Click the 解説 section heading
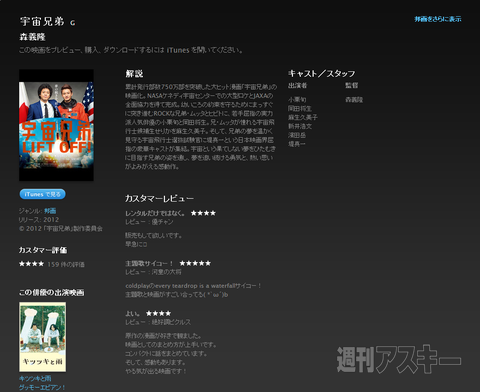Image resolution: width=480 pixels, height=392 pixels. pos(134,74)
